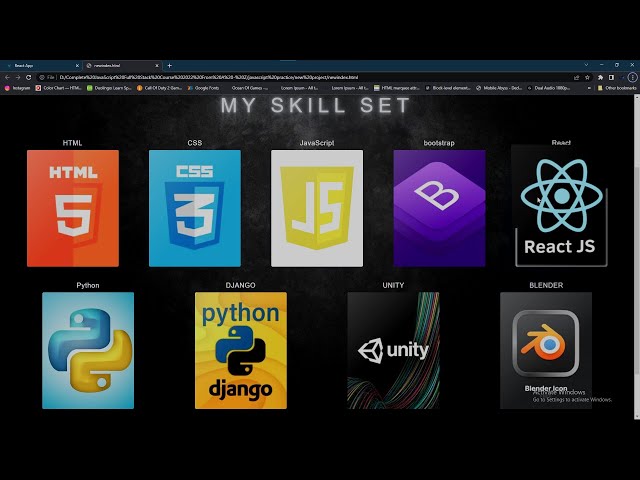Click the "bootstrap" label text
The height and width of the screenshot is (480, 640).
[439, 143]
